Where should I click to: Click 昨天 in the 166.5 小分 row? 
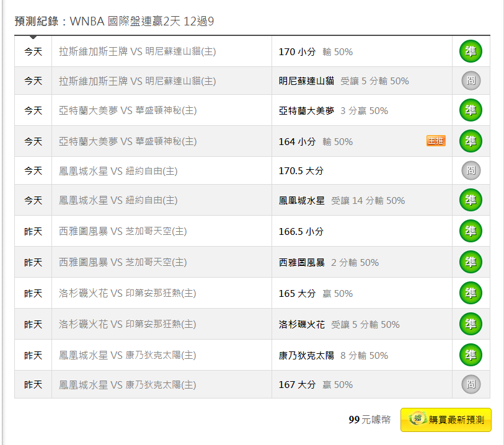click(33, 232)
